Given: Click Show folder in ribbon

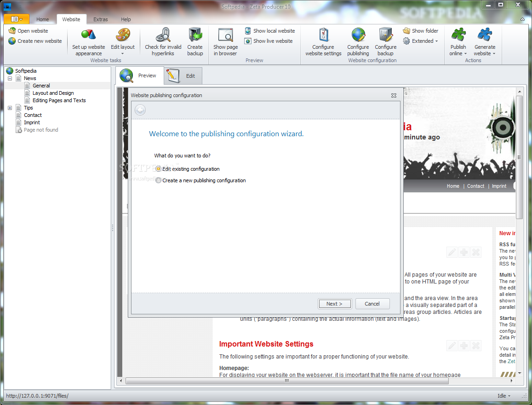Looking at the screenshot, I should 421,31.
